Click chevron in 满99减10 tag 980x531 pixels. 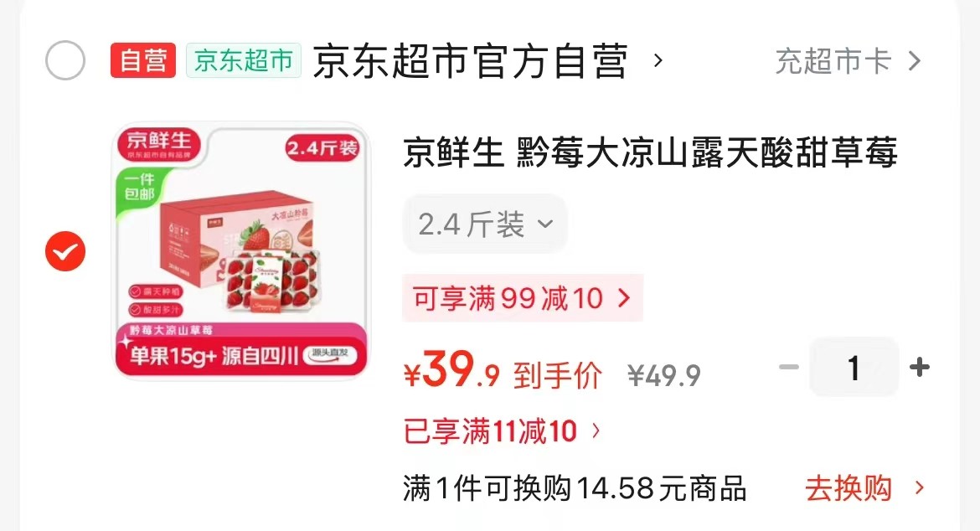click(x=624, y=298)
